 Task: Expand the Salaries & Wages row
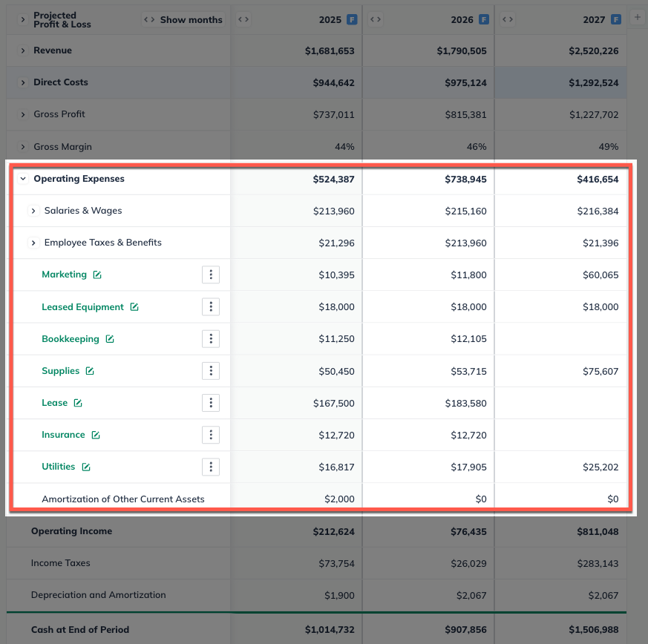(x=33, y=211)
